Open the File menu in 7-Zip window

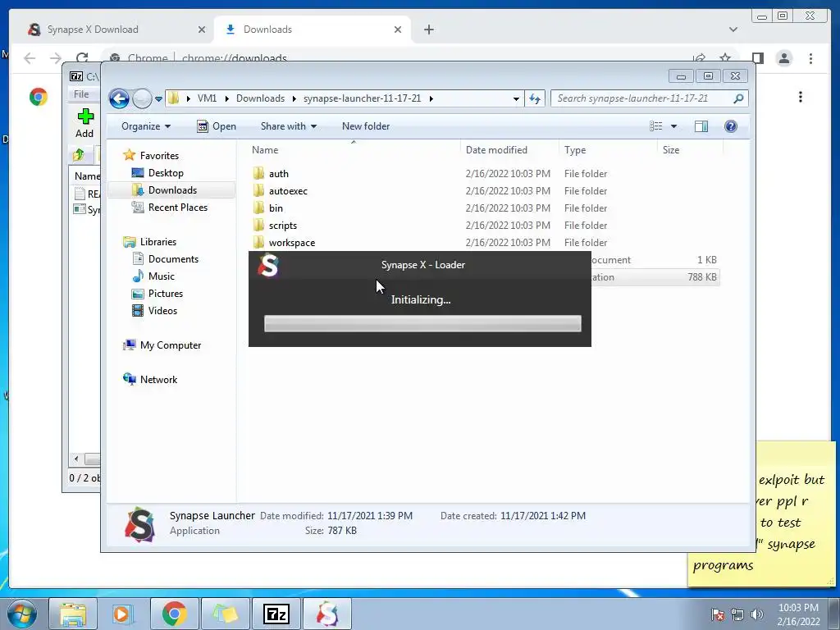[81, 94]
